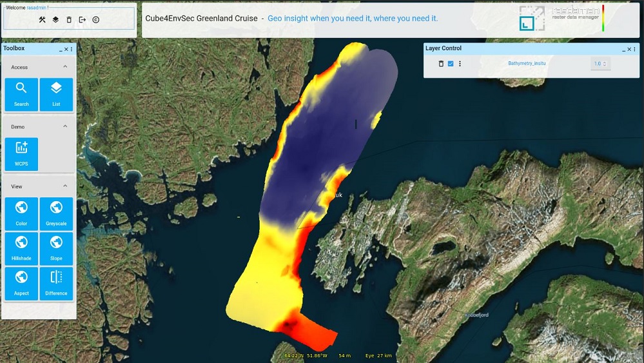Screen dimensions: 644x363
Task: Click the Geo insight tagline text
Action: [x=353, y=19]
